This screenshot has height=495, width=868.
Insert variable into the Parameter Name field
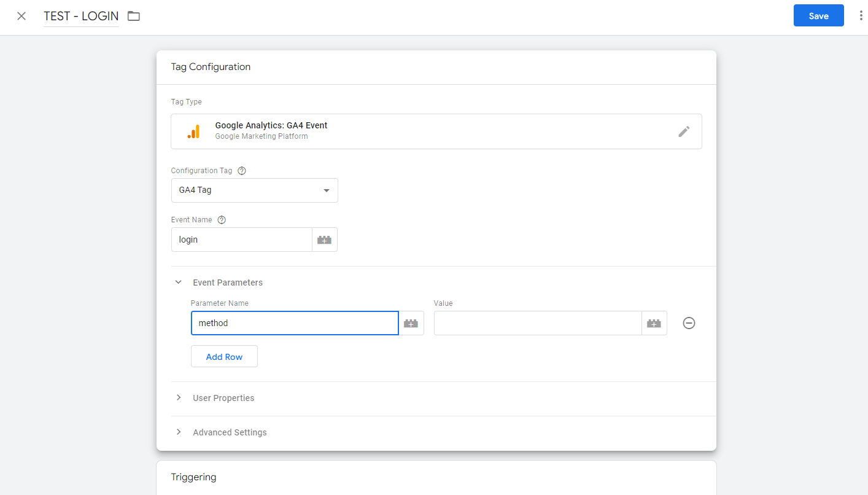[x=411, y=323]
